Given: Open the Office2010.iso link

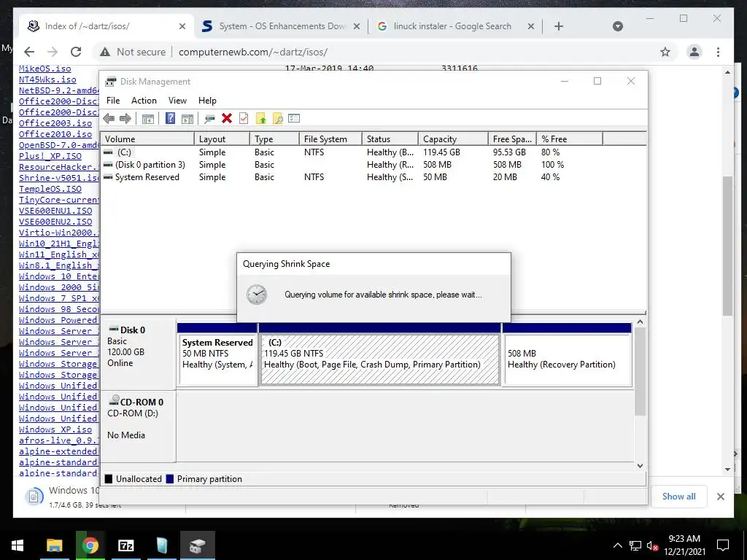Looking at the screenshot, I should coord(55,134).
